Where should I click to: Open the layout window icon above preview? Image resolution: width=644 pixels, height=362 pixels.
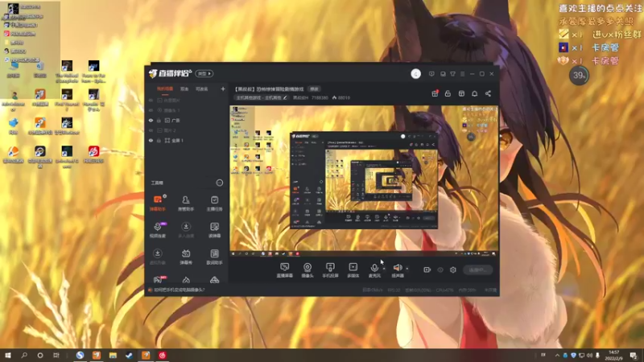(x=461, y=93)
